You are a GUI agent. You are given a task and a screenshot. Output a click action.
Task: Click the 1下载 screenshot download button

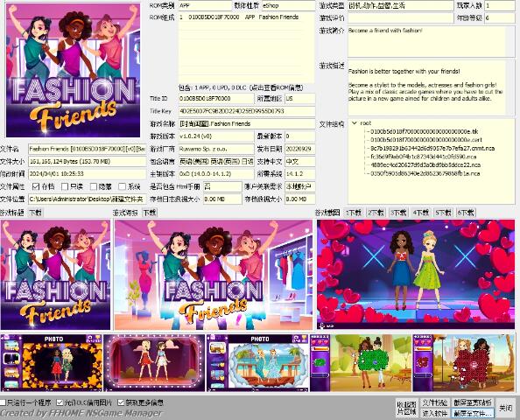353,213
